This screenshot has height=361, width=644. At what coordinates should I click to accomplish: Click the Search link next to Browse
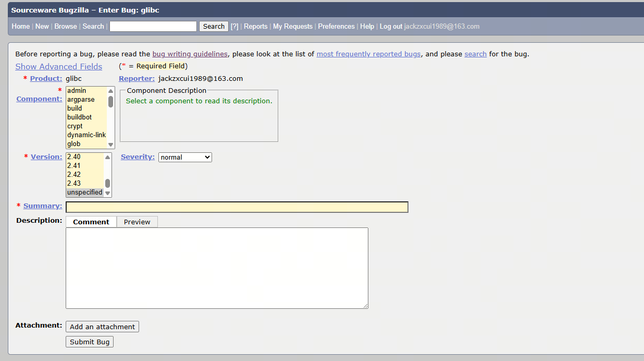pyautogui.click(x=93, y=27)
